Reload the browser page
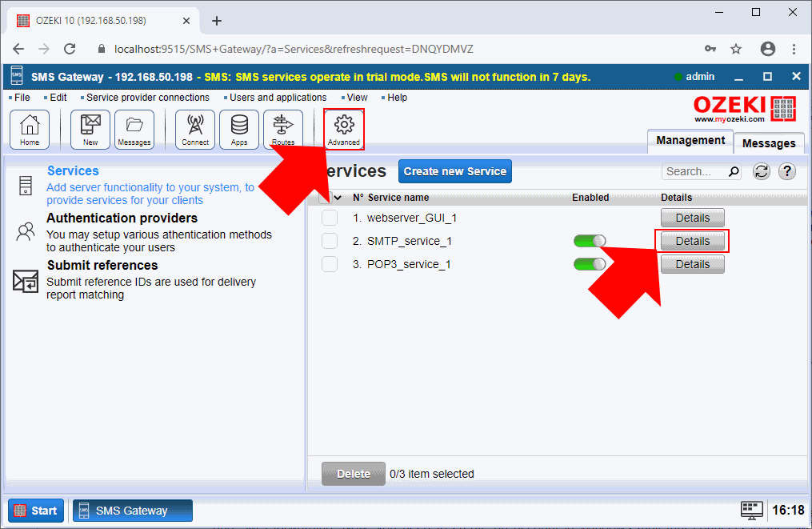This screenshot has width=812, height=529. (70, 50)
